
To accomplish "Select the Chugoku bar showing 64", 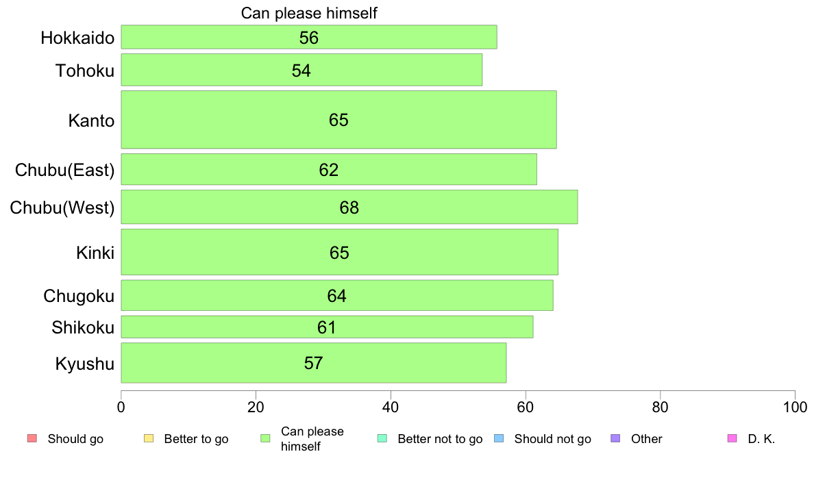I will (337, 295).
